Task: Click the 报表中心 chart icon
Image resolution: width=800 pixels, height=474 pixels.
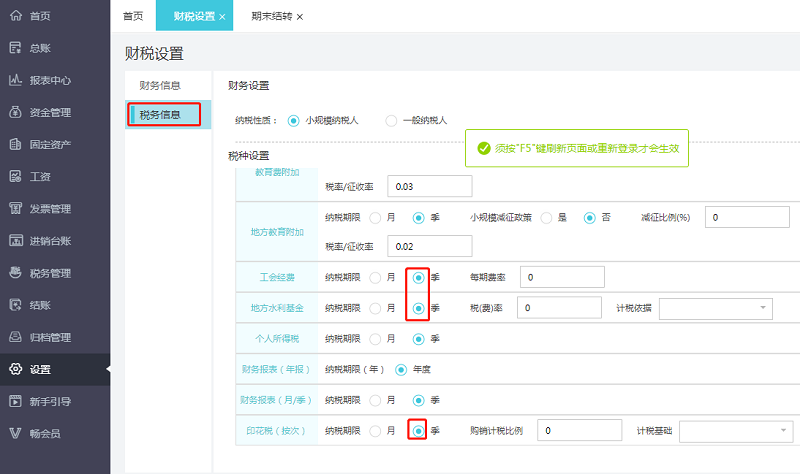Action: (x=16, y=80)
